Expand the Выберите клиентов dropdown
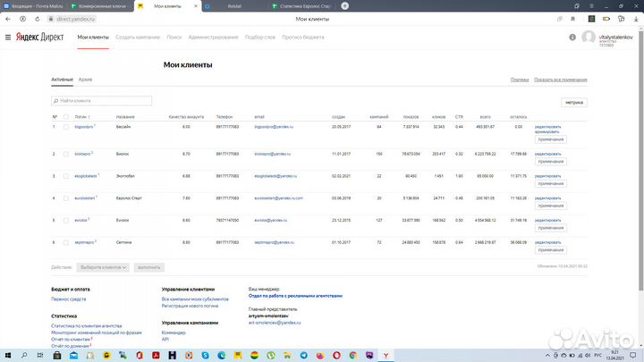644x362 pixels. tap(104, 266)
